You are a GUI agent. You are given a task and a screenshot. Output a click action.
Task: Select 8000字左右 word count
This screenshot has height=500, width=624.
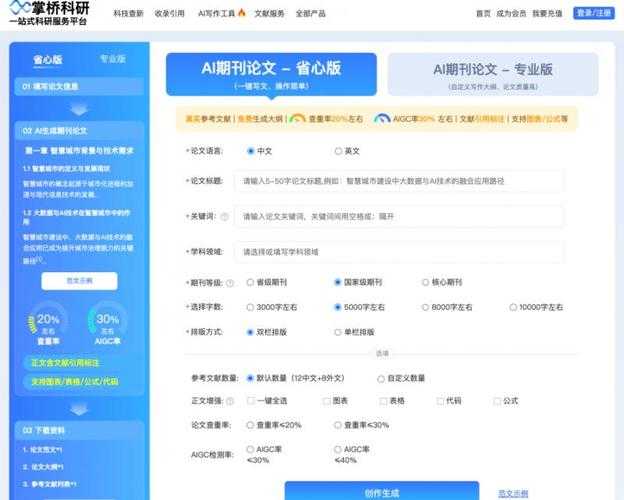pyautogui.click(x=425, y=307)
